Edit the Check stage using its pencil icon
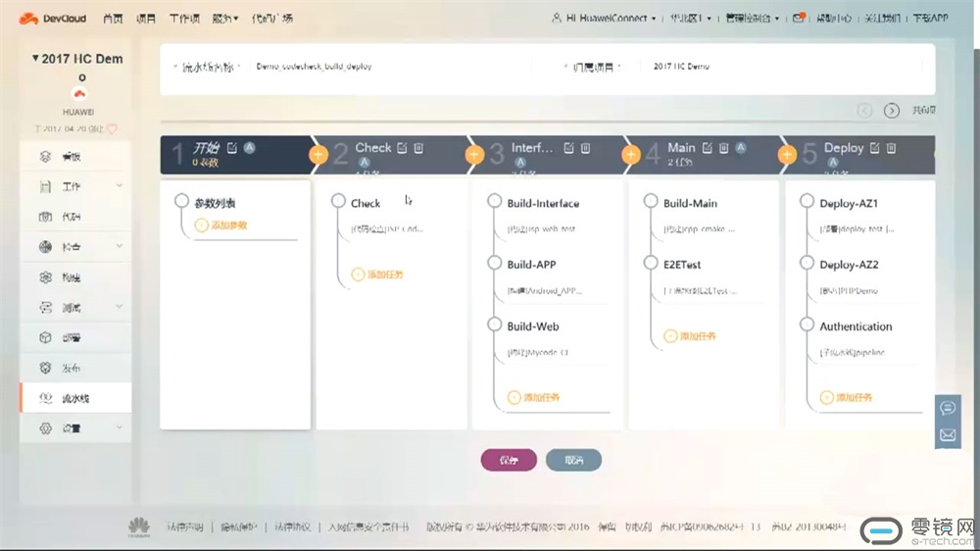 pyautogui.click(x=401, y=148)
